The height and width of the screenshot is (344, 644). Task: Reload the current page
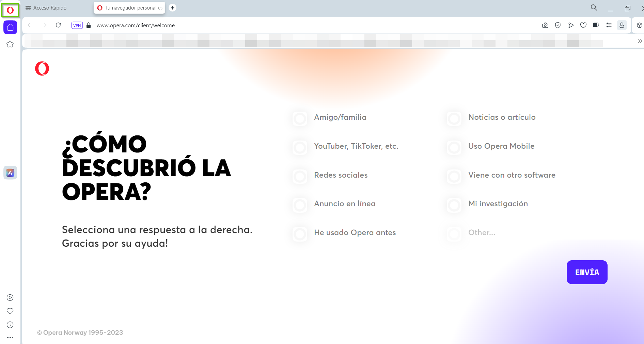[59, 25]
